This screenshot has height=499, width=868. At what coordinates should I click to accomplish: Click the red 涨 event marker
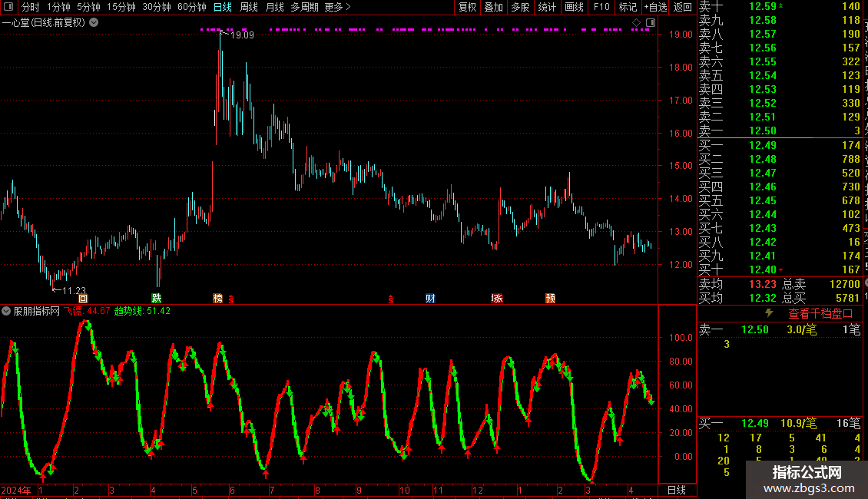[x=496, y=298]
